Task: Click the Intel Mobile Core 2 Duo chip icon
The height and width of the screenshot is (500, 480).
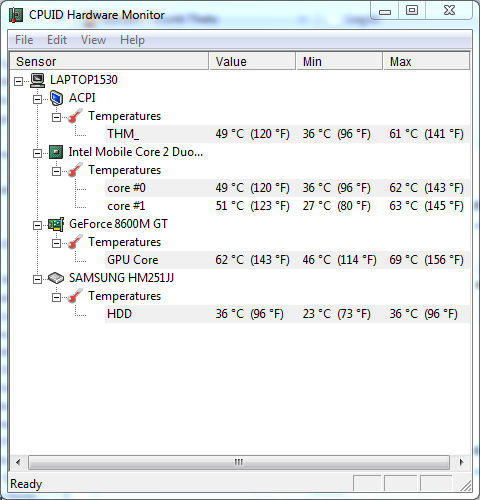Action: [56, 152]
